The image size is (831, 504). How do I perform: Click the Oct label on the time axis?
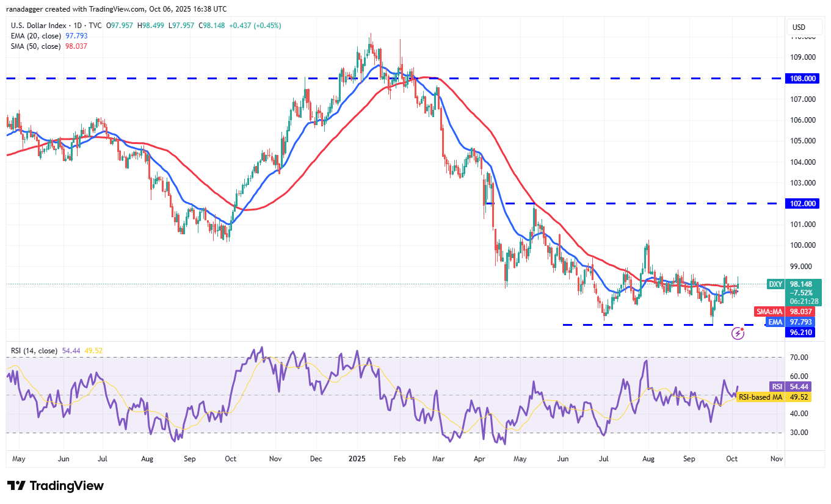(731, 458)
